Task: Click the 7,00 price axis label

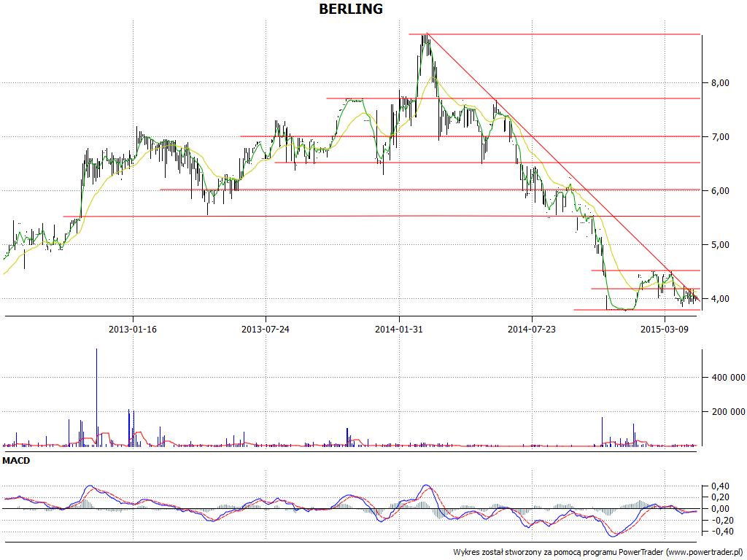Action: pos(720,136)
